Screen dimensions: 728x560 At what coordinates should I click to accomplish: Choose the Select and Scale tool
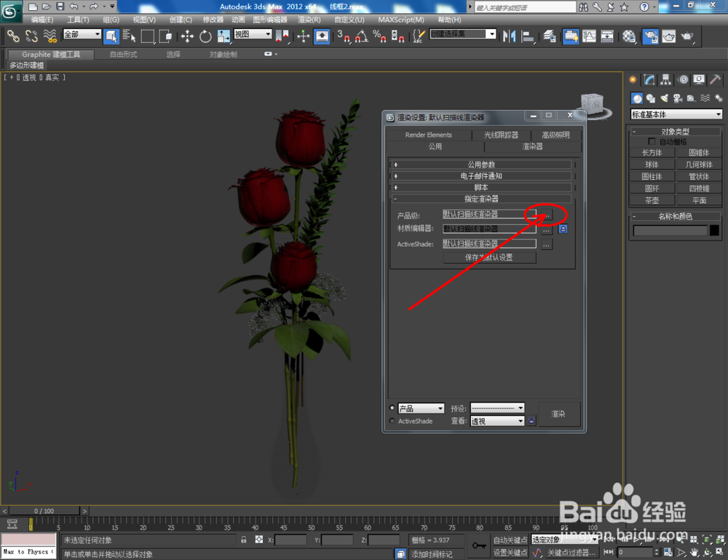(x=223, y=36)
